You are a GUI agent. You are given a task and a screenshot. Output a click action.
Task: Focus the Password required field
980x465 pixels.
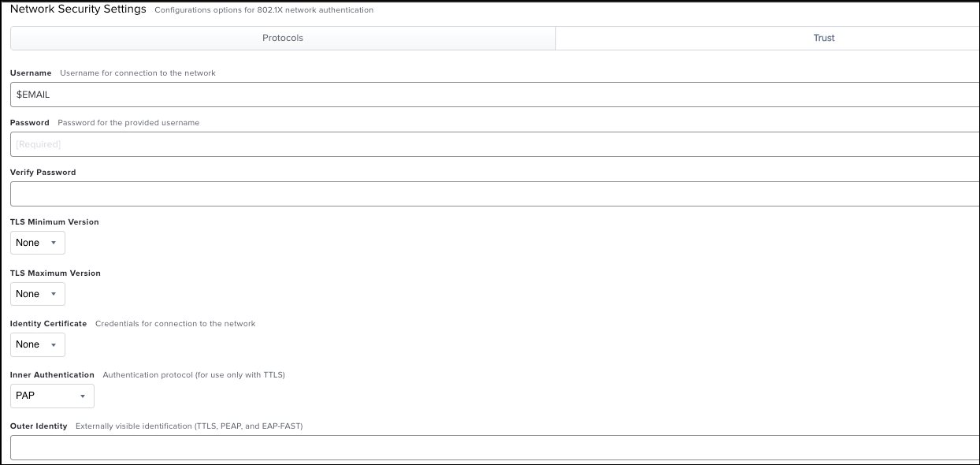click(x=495, y=144)
